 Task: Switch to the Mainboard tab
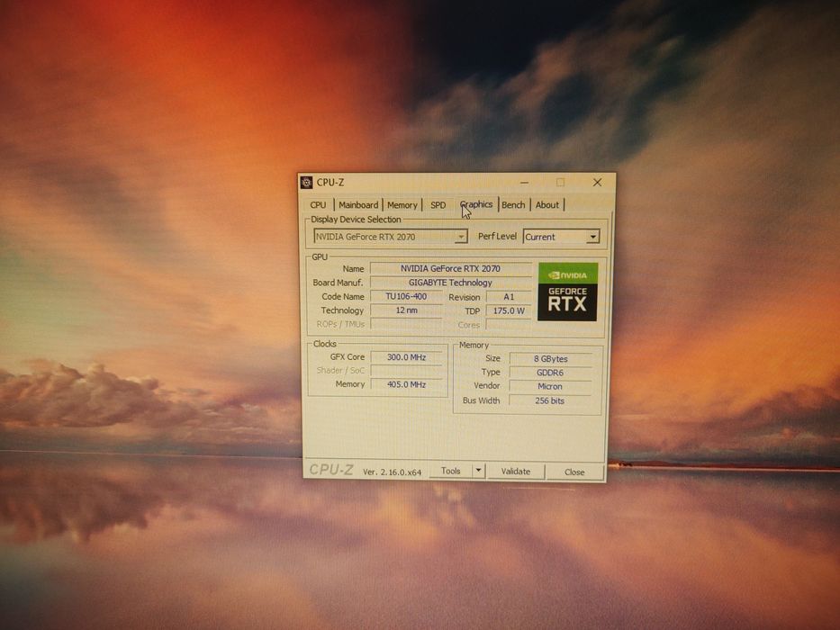(x=358, y=204)
